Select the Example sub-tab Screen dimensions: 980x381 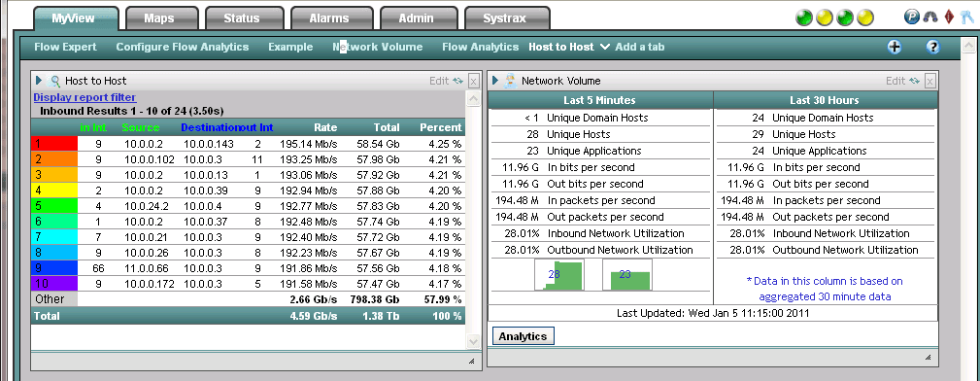[290, 47]
